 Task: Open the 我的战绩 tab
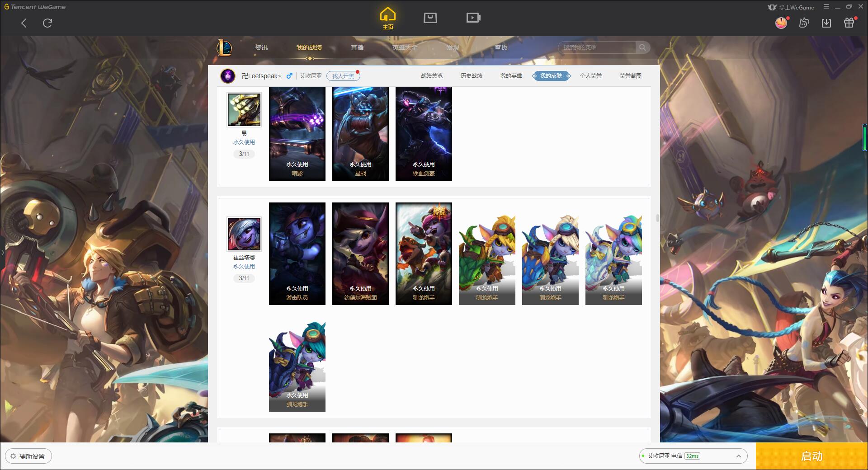[309, 47]
